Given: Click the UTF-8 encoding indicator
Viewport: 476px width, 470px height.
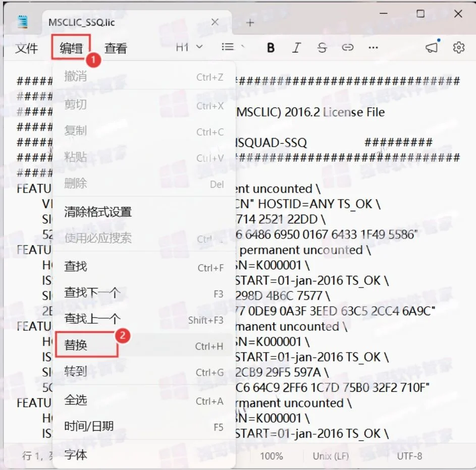Looking at the screenshot, I should pos(409,456).
